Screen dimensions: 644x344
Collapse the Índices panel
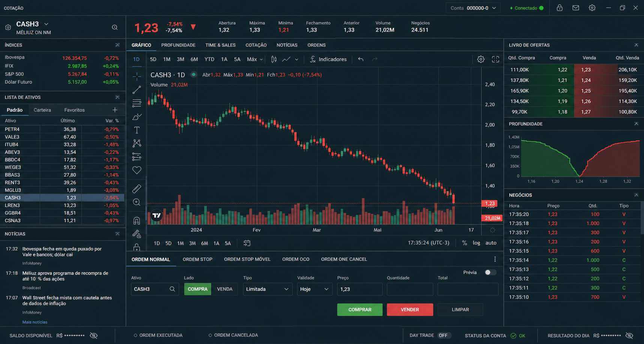click(x=117, y=45)
